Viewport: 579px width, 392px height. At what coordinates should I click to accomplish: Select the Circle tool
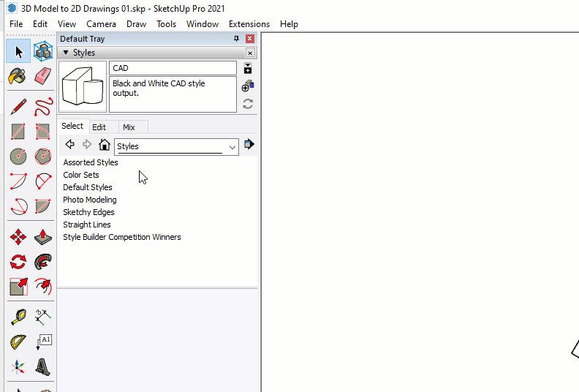point(18,157)
